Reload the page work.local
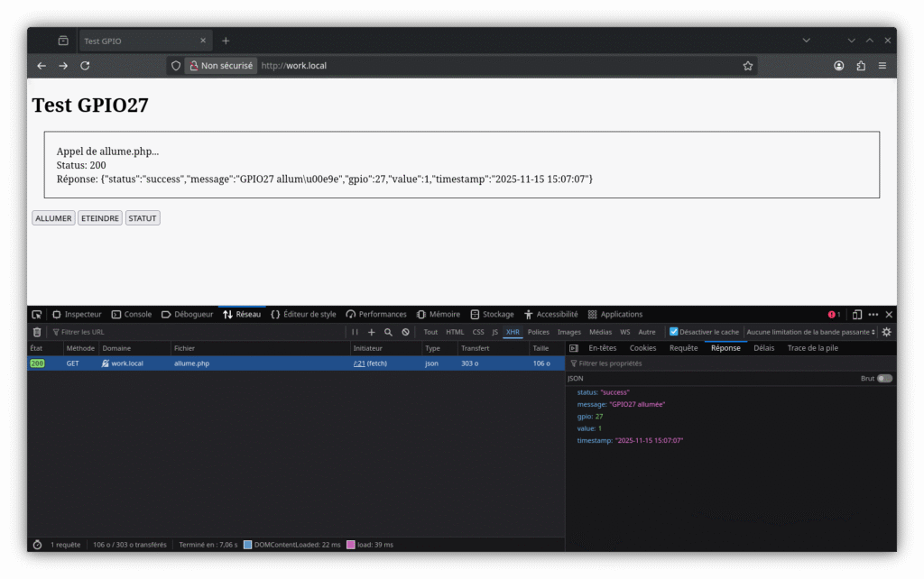Image resolution: width=924 pixels, height=579 pixels. 85,66
